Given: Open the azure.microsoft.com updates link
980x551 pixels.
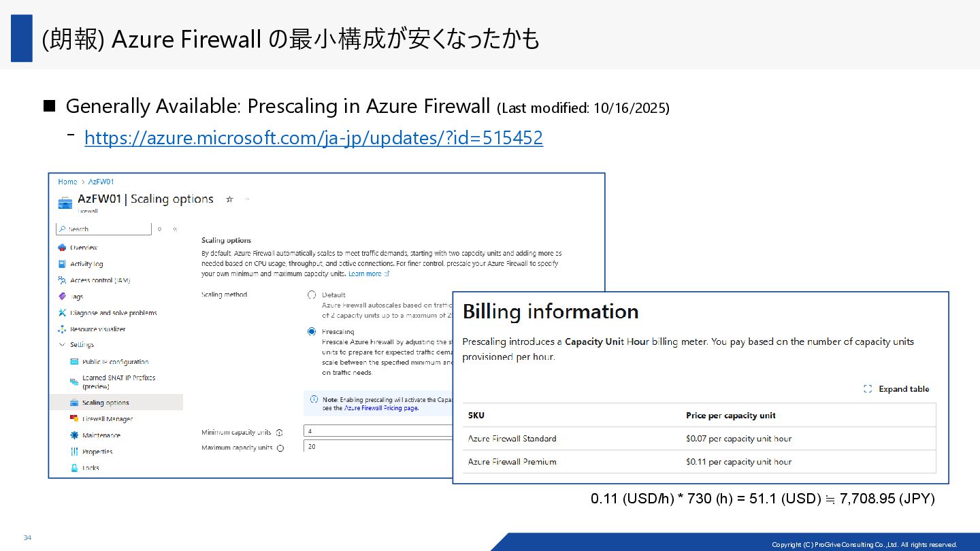Looking at the screenshot, I should 314,138.
